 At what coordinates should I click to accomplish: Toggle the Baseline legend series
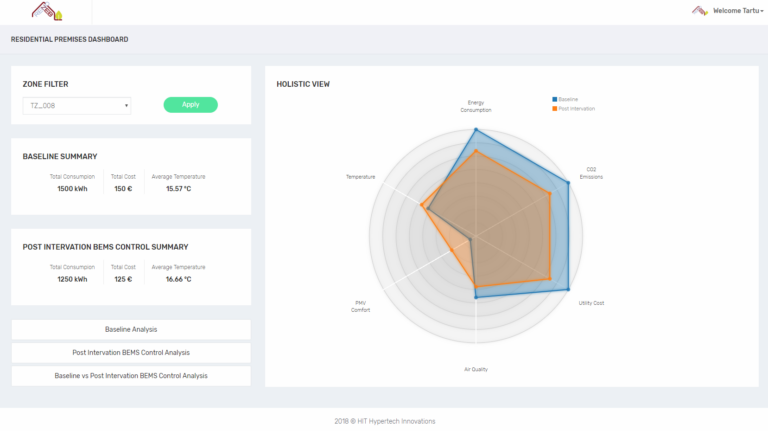(565, 99)
